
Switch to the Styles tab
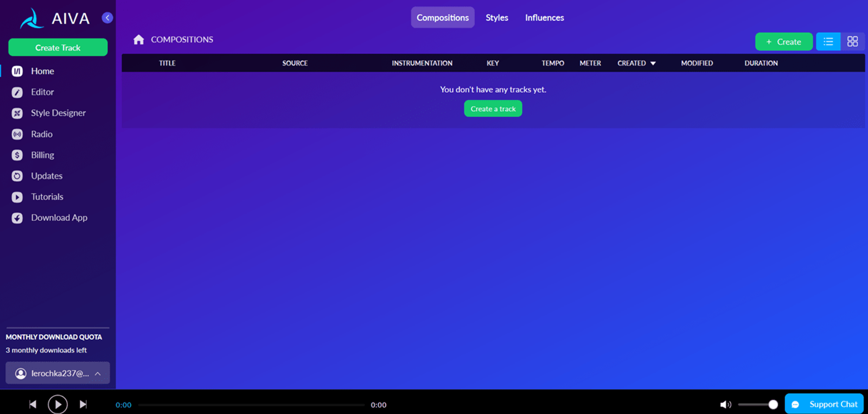(497, 17)
